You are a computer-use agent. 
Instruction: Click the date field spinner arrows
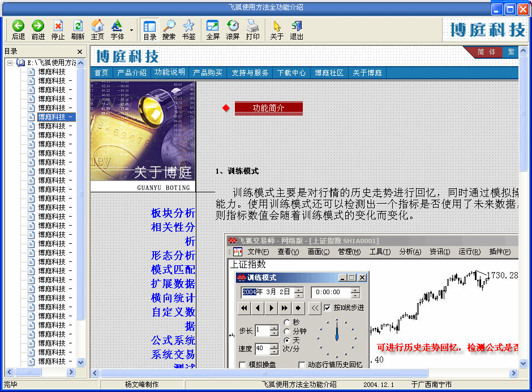(x=299, y=292)
